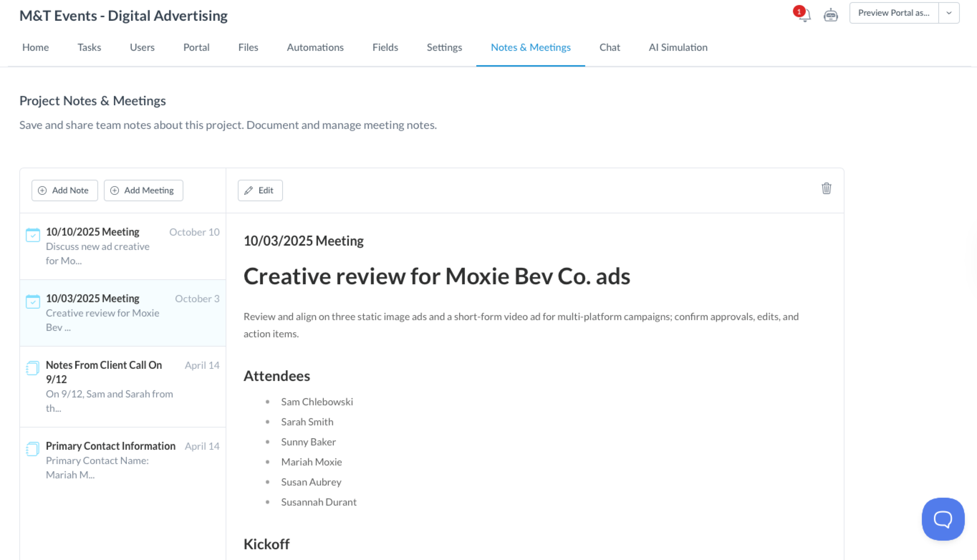This screenshot has width=977, height=560.
Task: Click the notebook icon for Primary Contact Information
Action: pos(33,448)
